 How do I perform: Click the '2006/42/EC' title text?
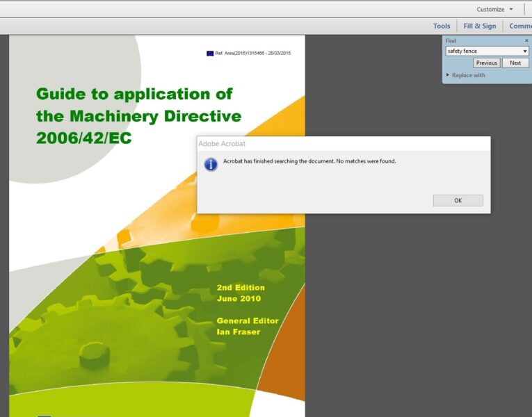(x=84, y=138)
